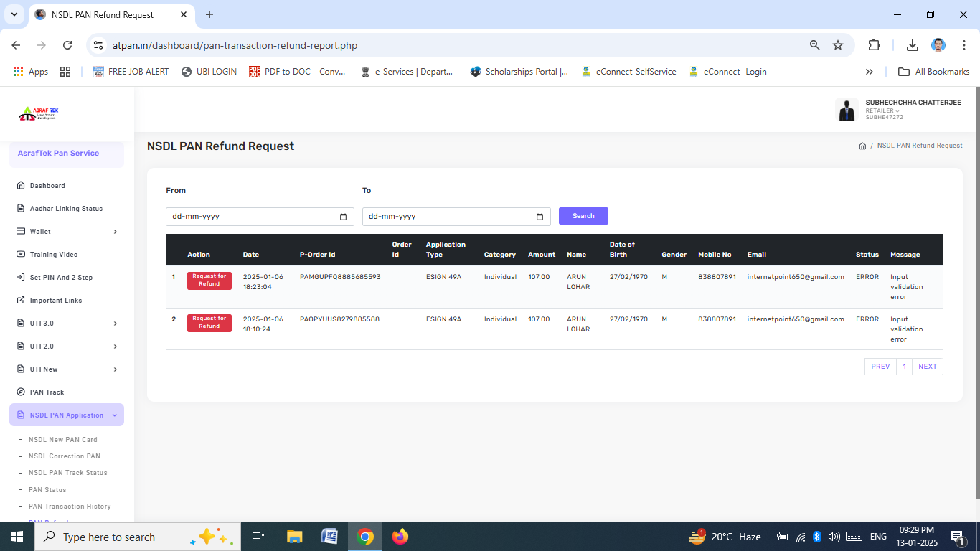
Task: Click the home icon in the breadcrumb
Action: point(862,146)
